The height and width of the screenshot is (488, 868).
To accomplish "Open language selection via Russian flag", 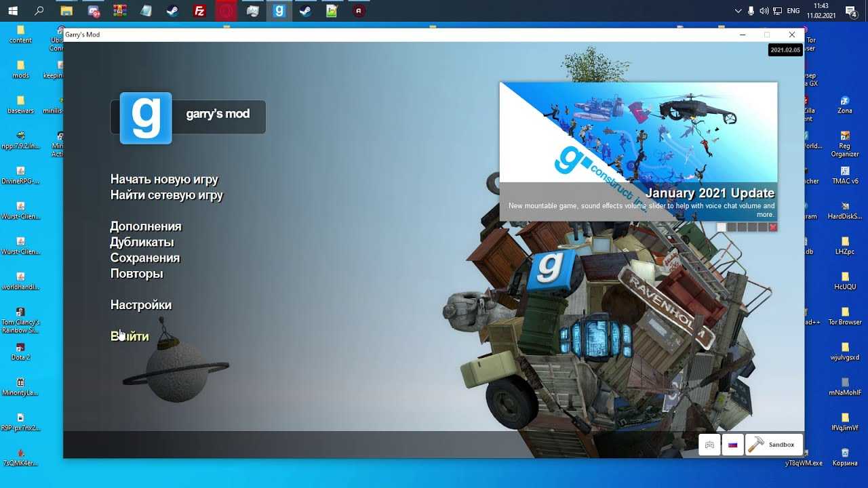I will [732, 445].
